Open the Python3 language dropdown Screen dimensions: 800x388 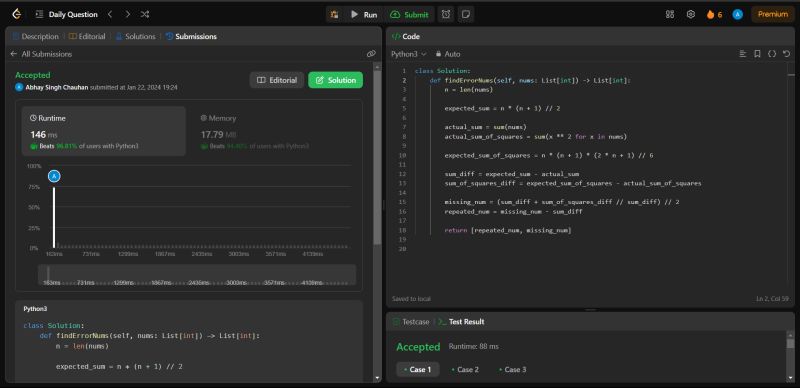tap(409, 54)
